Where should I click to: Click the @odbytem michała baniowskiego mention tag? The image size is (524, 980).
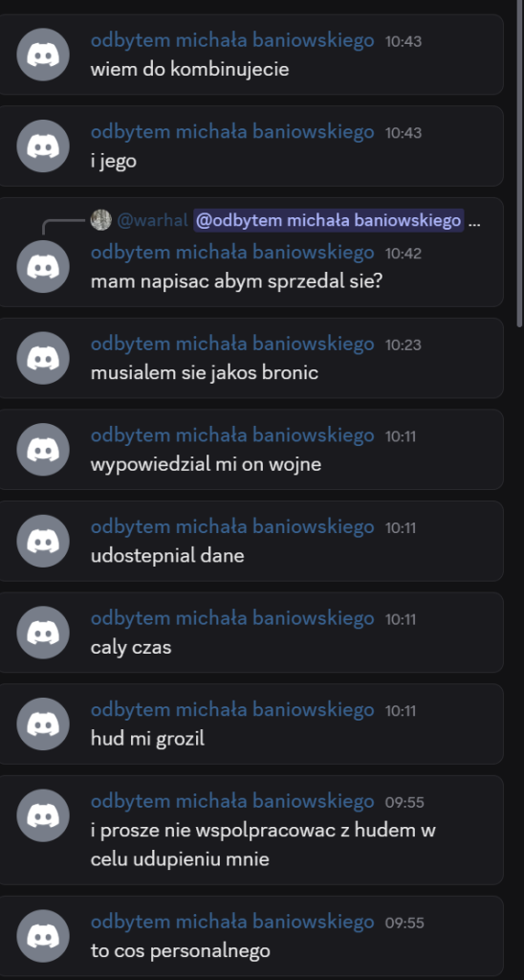[x=329, y=221]
